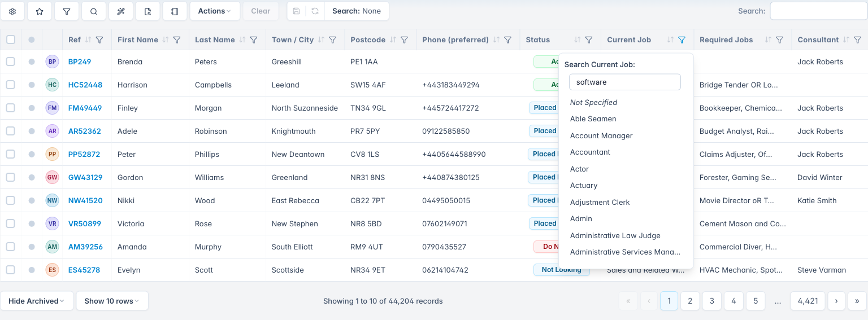Tick the checkbox for Gordon Williams
The image size is (868, 320).
pyautogui.click(x=11, y=177)
